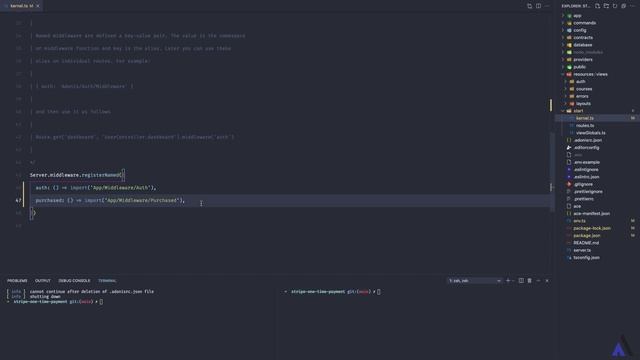Switch to the Output panel tab
This screenshot has width=640, height=360.
42,281
